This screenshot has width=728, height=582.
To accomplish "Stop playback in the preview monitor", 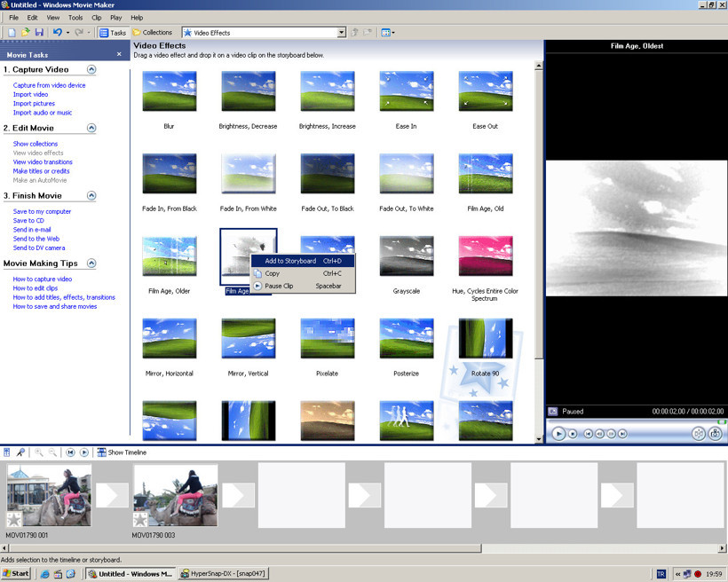I will (x=573, y=434).
